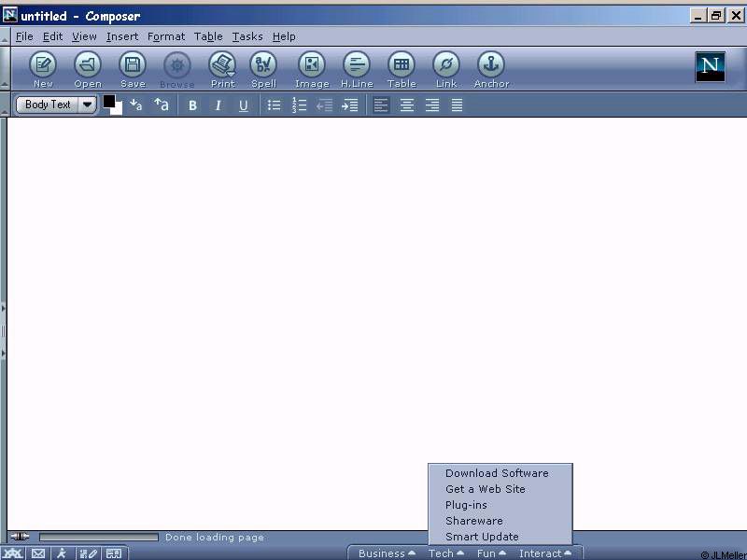Image resolution: width=747 pixels, height=560 pixels.
Task: Click the sidebar grippy on the left edge
Action: 3,331
